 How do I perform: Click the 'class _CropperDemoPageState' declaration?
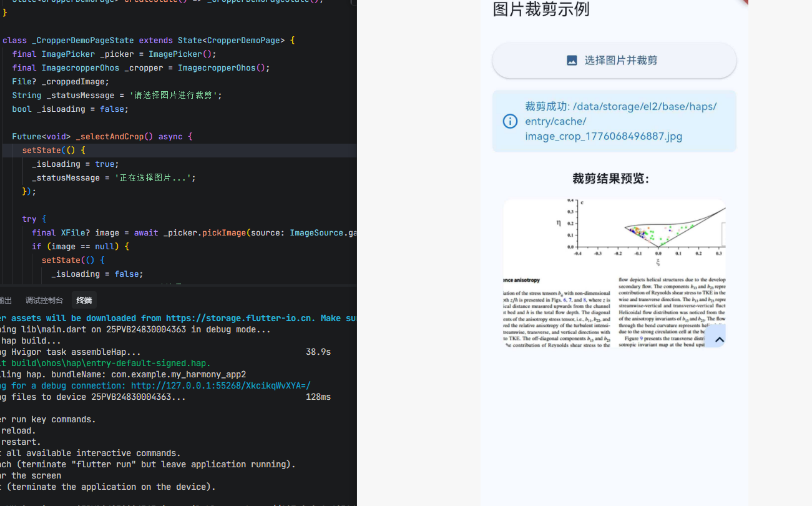[x=149, y=41]
